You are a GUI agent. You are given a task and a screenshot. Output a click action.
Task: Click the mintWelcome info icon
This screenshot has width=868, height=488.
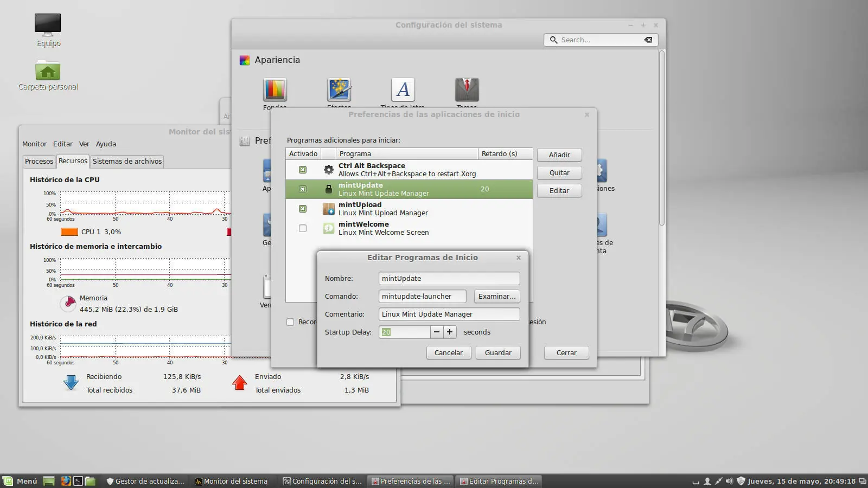tap(328, 228)
